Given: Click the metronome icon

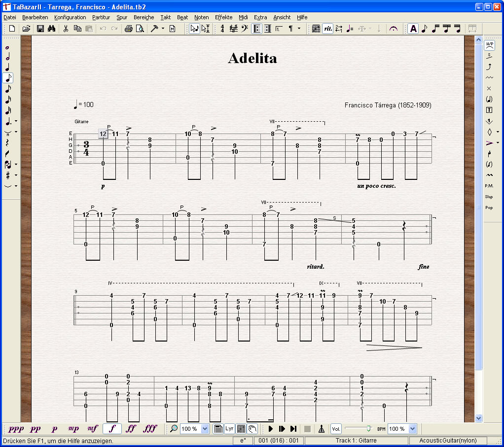Looking at the screenshot, I should tap(321, 429).
